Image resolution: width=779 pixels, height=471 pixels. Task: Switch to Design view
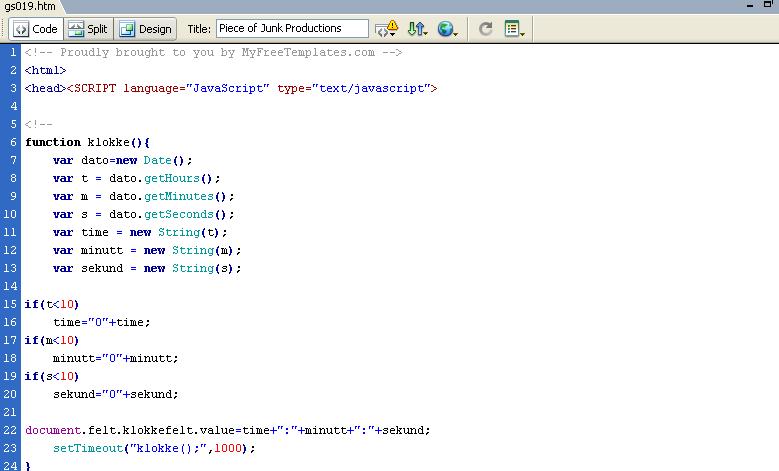(146, 29)
